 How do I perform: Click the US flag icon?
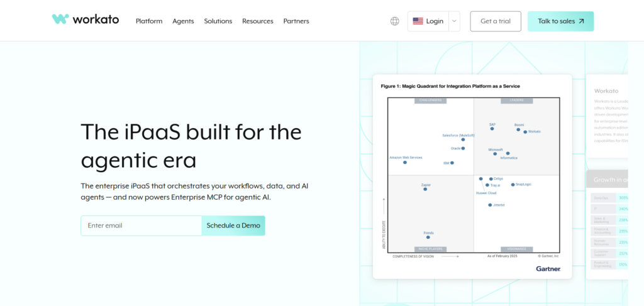click(x=418, y=21)
